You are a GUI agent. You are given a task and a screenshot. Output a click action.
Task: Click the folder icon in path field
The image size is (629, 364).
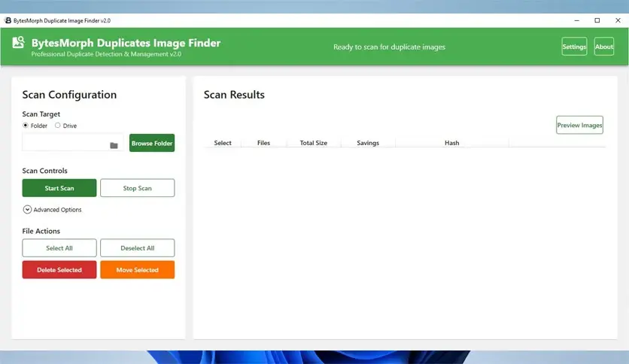[x=114, y=145]
